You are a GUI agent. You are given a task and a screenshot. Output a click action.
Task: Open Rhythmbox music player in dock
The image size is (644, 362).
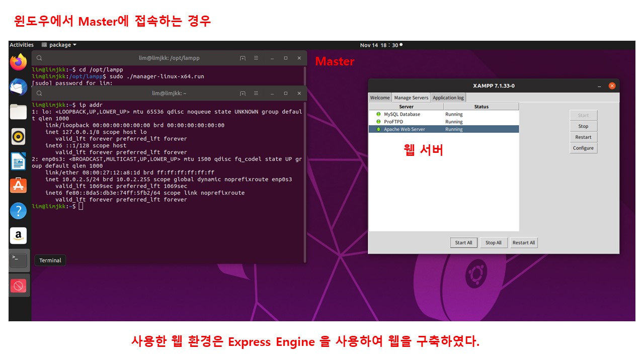tap(19, 136)
